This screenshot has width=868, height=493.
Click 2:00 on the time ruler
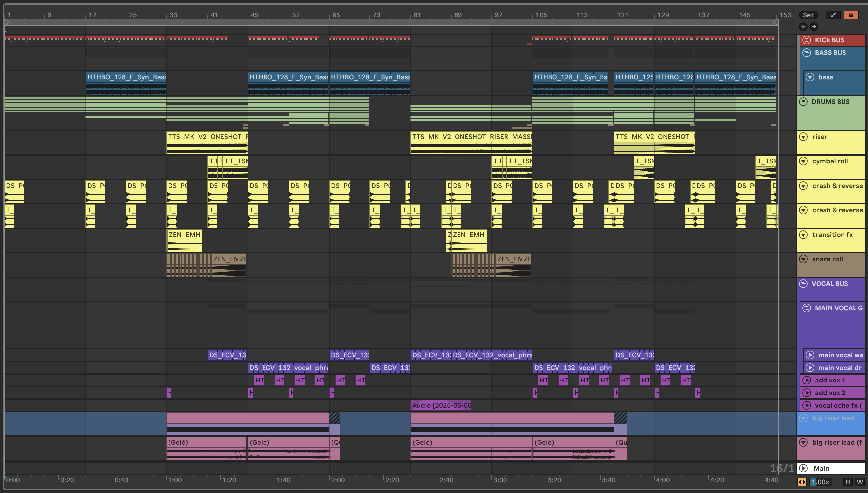pos(337,480)
